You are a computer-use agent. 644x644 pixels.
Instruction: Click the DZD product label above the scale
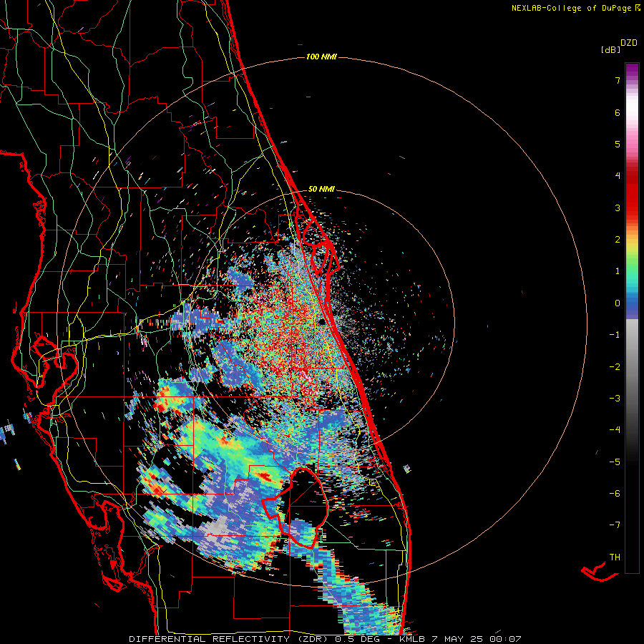(x=629, y=43)
